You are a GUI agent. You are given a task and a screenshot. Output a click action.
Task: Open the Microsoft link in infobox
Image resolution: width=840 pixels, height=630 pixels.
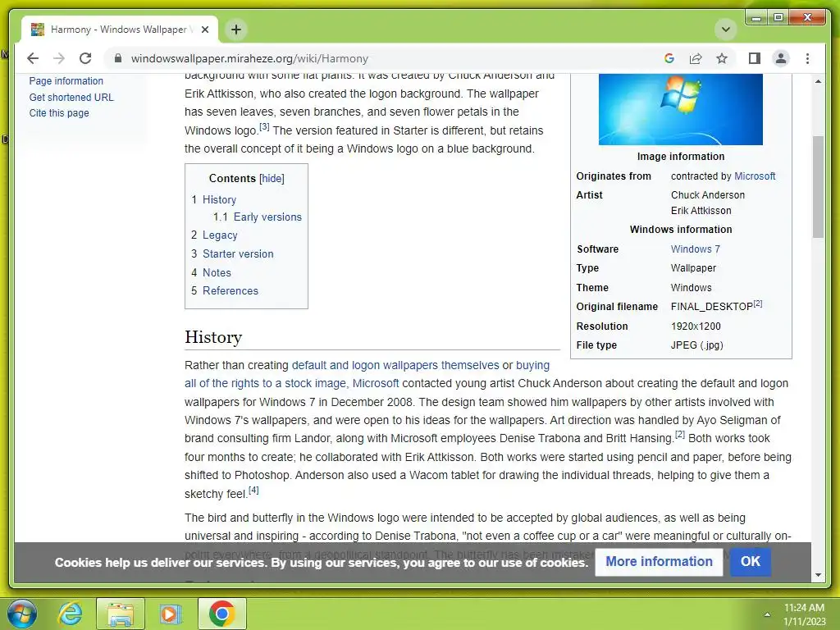(x=755, y=176)
